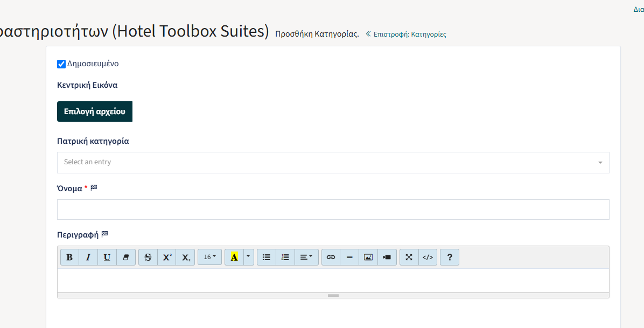Insert a picture into the description
This screenshot has height=328, width=644.
click(368, 257)
